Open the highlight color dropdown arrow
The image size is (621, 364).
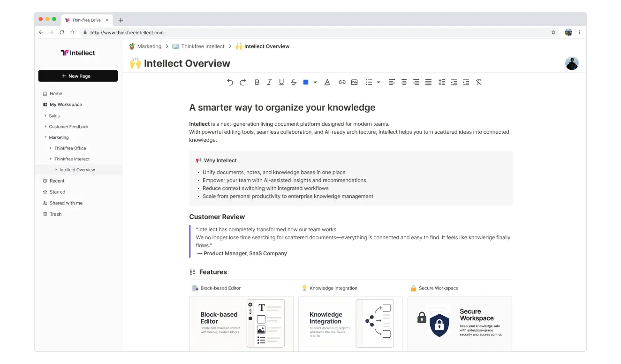(x=315, y=82)
